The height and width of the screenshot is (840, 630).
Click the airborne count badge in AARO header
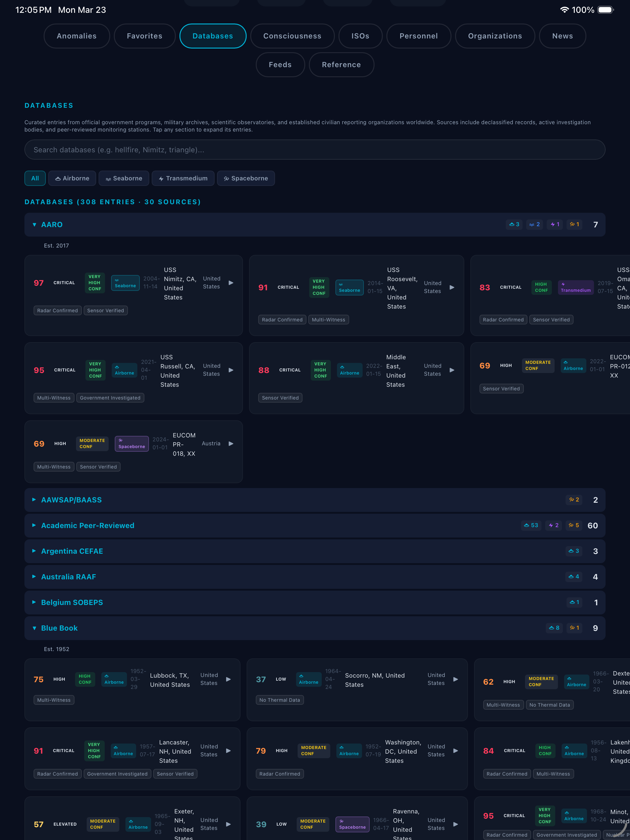pos(514,224)
